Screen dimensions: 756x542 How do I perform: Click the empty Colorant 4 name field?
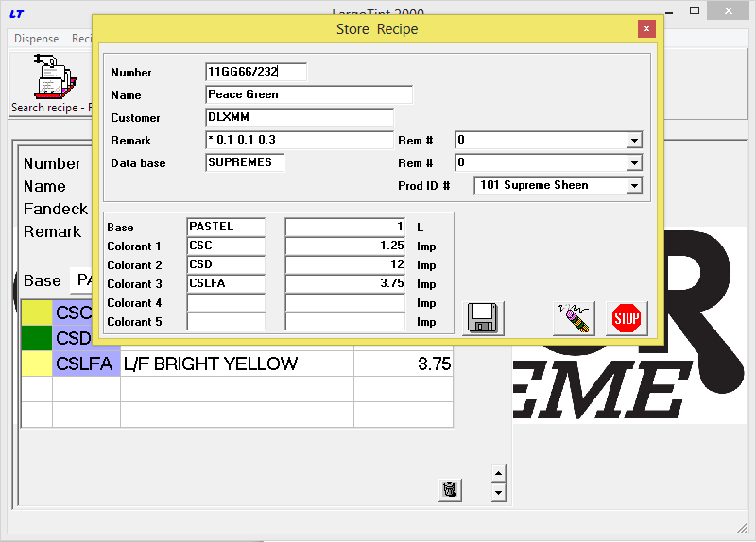226,303
